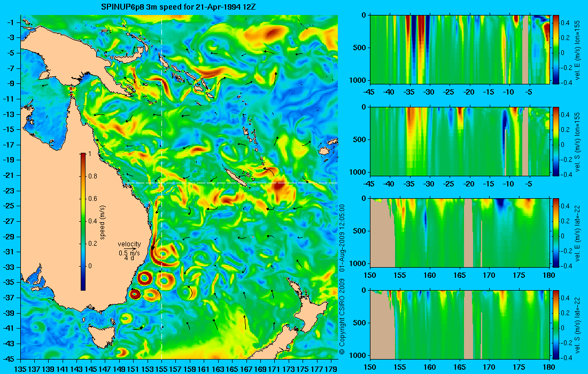
Task: Open the 'vel. E (m/s) lat=-22' section plot
Action: pyautogui.click(x=460, y=233)
